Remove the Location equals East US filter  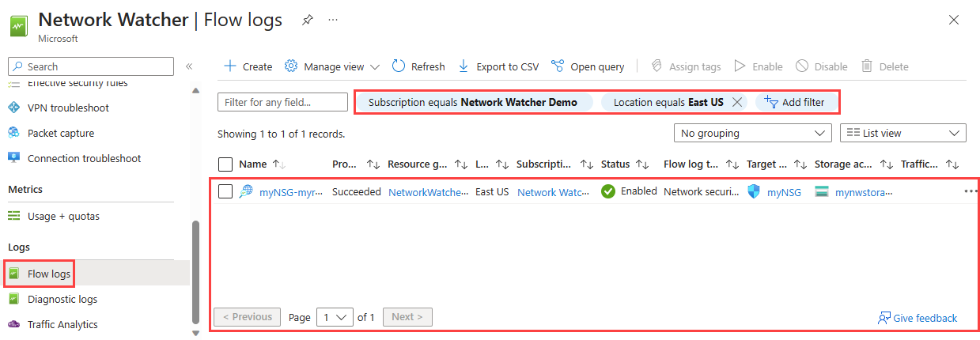click(736, 102)
